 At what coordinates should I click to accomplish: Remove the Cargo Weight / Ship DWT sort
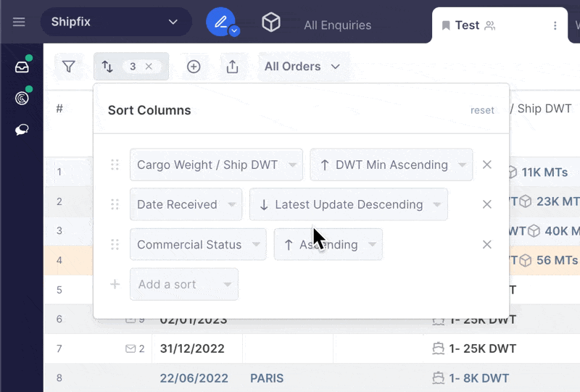(487, 164)
